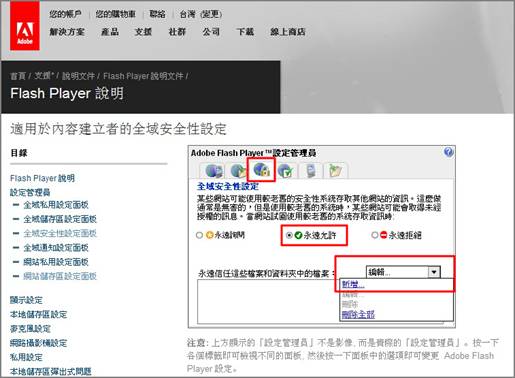Click the trusted files list box
The width and height of the screenshot is (515, 378).
(x=268, y=301)
